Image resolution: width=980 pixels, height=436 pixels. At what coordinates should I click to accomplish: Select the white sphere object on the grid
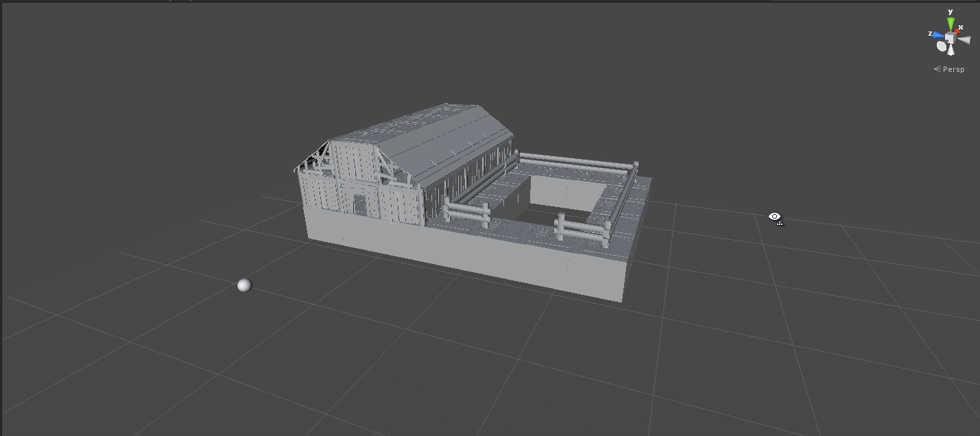click(244, 285)
